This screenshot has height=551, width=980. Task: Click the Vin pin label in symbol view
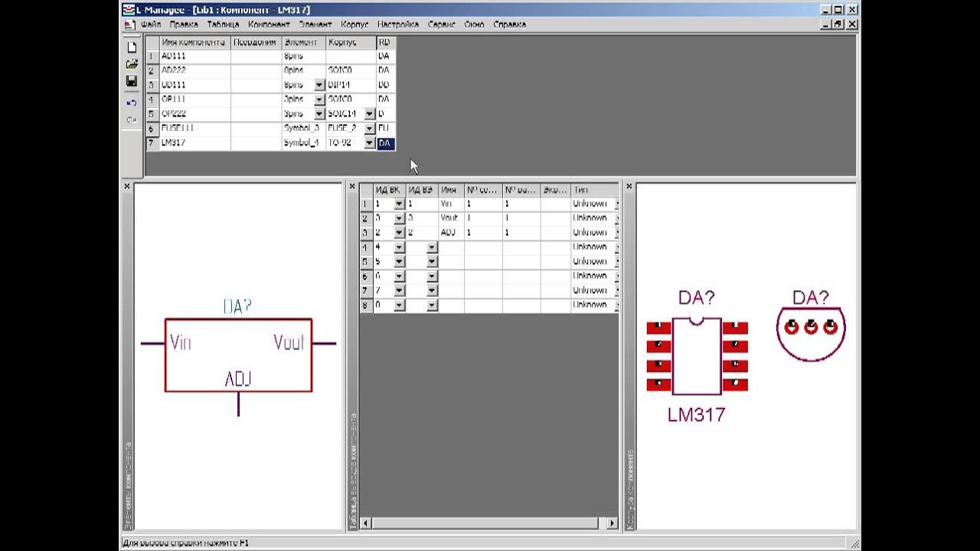pos(181,342)
